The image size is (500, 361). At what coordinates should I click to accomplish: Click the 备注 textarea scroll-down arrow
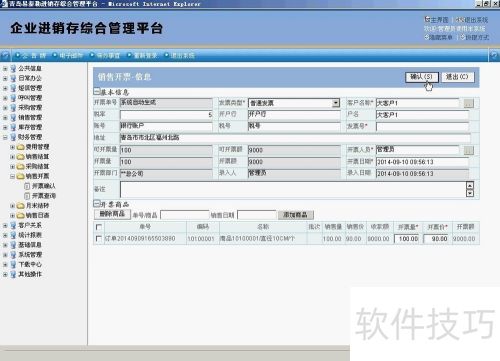point(470,193)
